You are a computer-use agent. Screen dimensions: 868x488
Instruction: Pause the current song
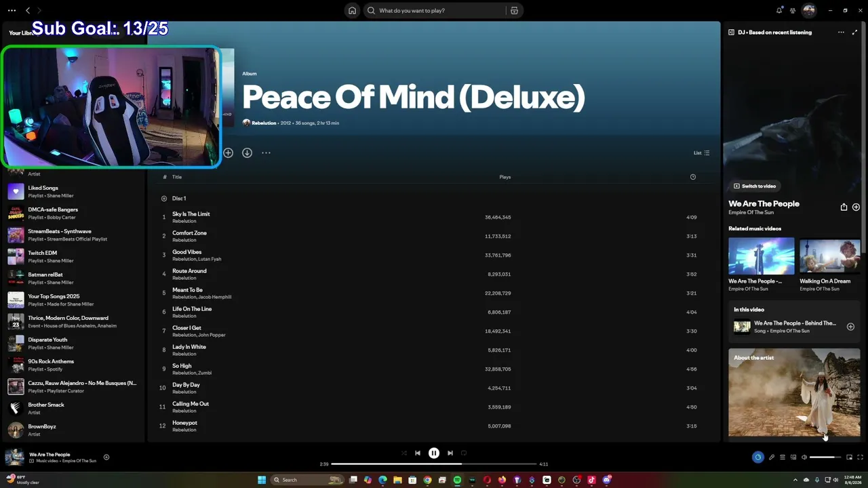click(x=434, y=453)
